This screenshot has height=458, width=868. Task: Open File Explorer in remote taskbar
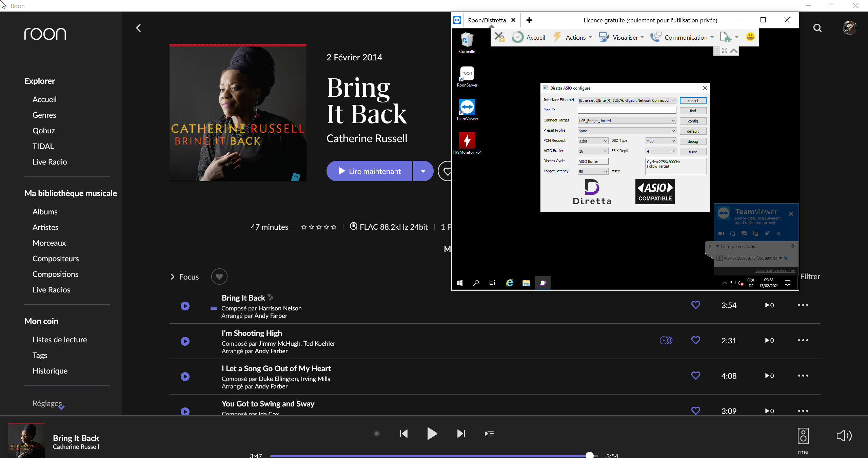(526, 283)
